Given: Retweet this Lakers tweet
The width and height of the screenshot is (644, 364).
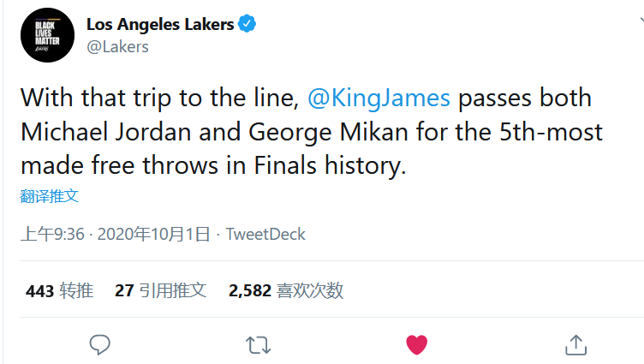Looking at the screenshot, I should click(258, 344).
